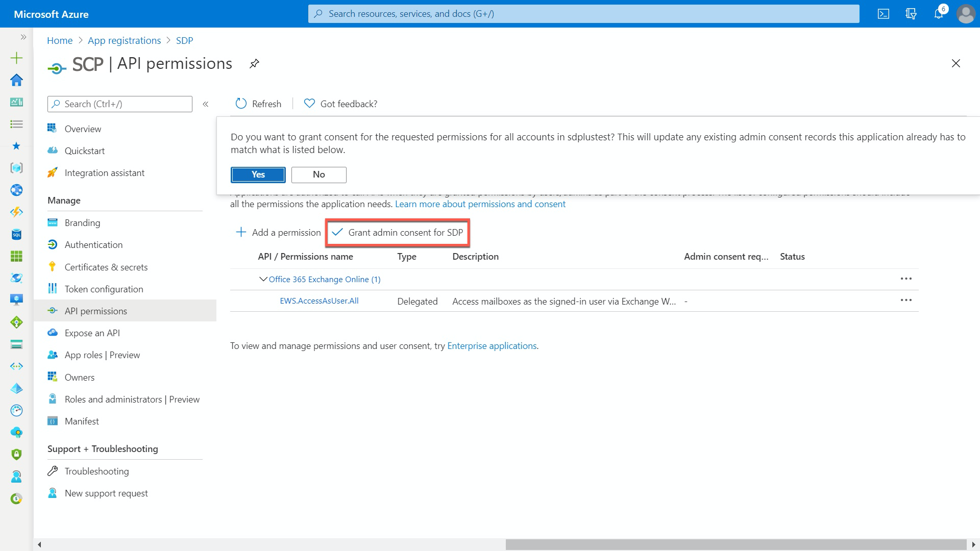Open notifications bell icon
The image size is (980, 551).
click(939, 14)
